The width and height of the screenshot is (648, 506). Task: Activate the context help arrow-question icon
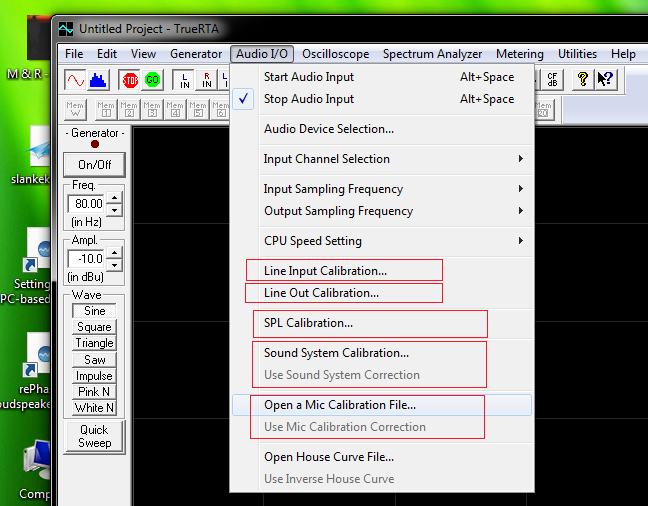point(605,80)
